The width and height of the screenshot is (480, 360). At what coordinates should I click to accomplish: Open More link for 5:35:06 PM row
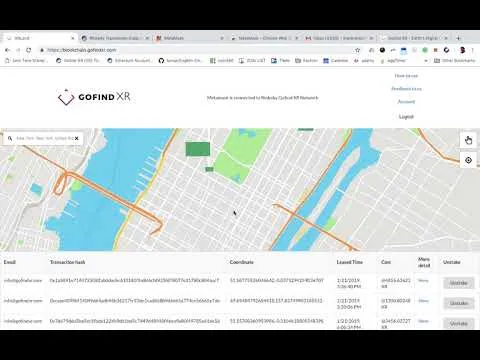tap(423, 301)
